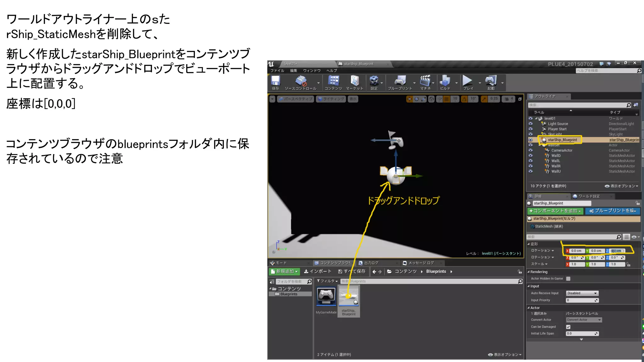Image resolution: width=644 pixels, height=362 pixels.
Task: Open the Marketplace (マーケット) icon
Action: [x=355, y=81]
